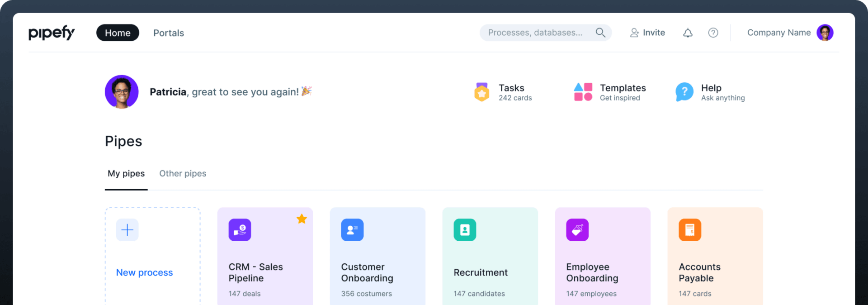This screenshot has width=868, height=305.
Task: Click the Help chat bubble icon
Action: [684, 92]
